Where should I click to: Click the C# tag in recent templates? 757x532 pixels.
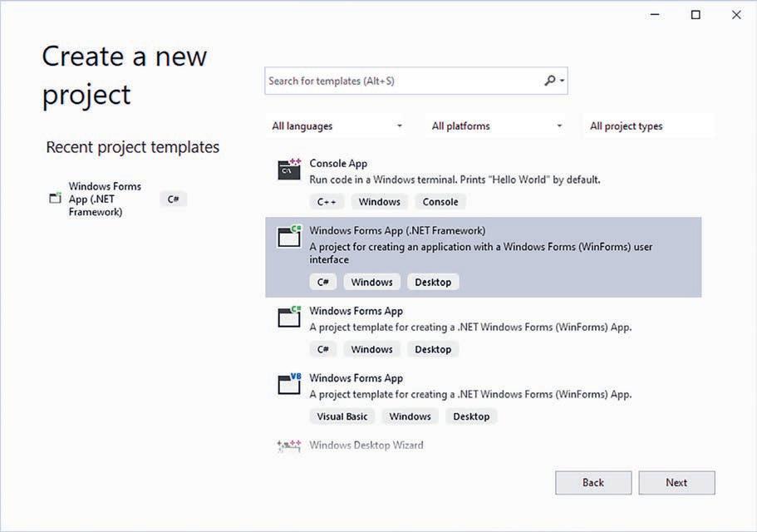[174, 199]
